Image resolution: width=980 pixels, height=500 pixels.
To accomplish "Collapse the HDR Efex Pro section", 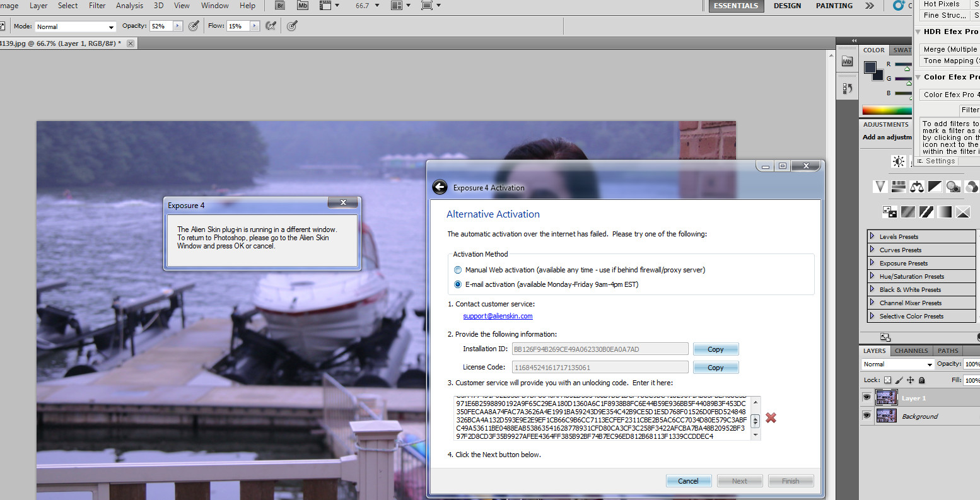I will tap(918, 32).
